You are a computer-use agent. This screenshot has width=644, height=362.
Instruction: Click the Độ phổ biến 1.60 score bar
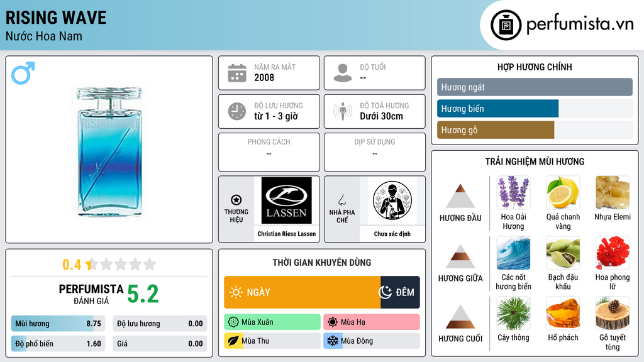coord(58,344)
